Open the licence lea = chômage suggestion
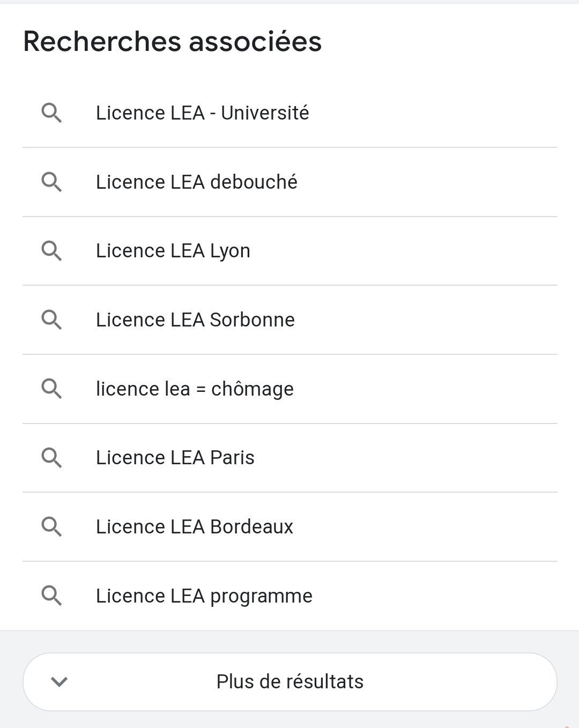Screen dimensions: 579x728 coord(195,389)
